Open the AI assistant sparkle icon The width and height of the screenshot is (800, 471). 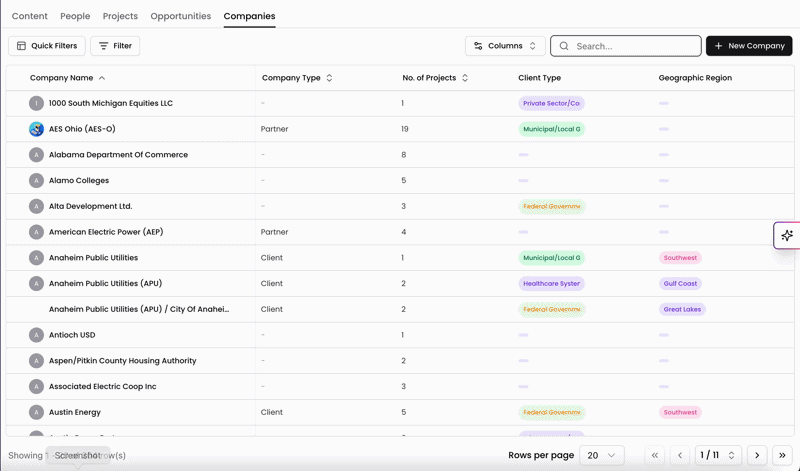click(787, 235)
